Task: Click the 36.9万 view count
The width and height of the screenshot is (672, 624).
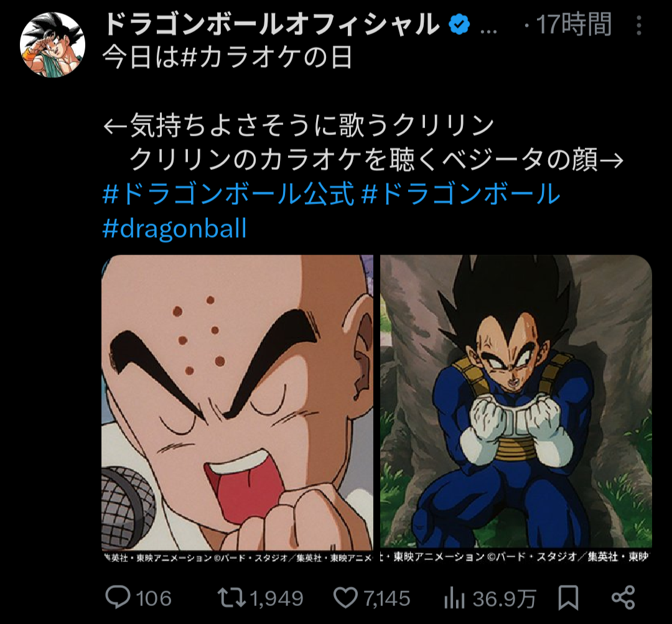Action: [x=504, y=598]
